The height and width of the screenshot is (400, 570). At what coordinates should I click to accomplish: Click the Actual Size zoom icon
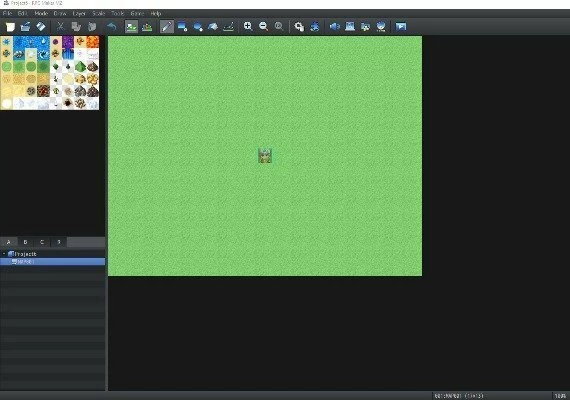pyautogui.click(x=278, y=27)
